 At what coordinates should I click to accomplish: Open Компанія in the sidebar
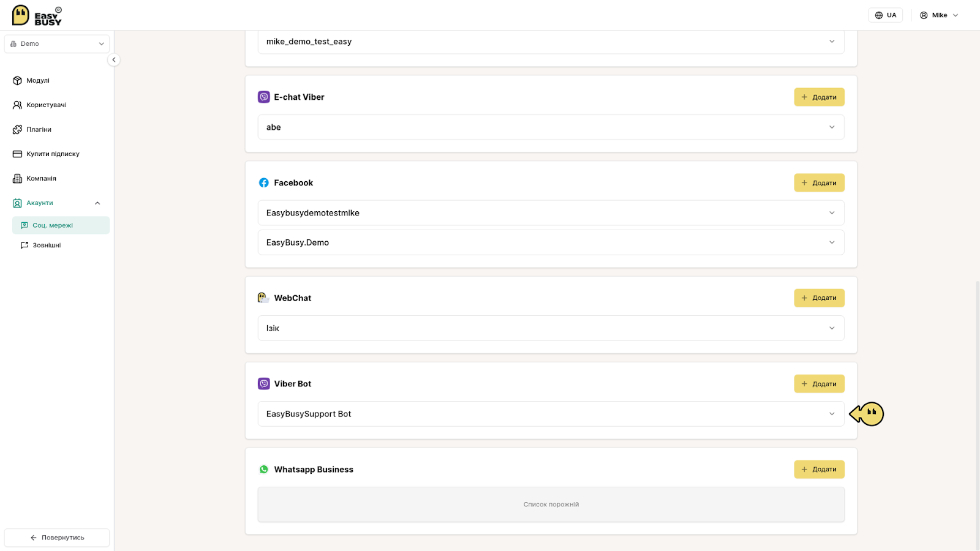point(41,179)
